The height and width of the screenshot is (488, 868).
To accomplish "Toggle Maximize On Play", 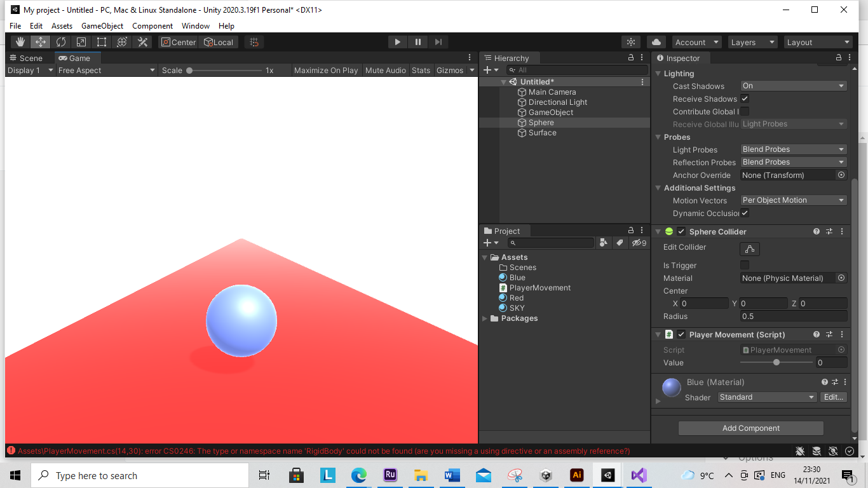I will click(x=326, y=70).
